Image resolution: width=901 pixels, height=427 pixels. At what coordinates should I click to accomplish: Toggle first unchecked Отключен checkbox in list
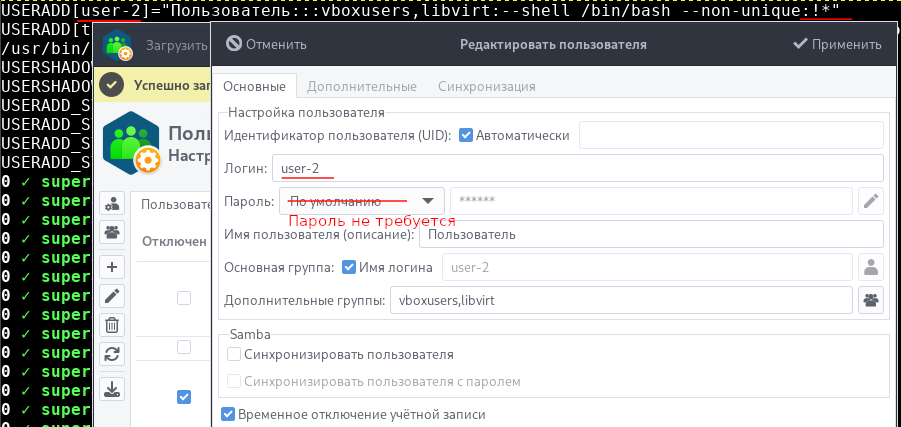[x=184, y=298]
